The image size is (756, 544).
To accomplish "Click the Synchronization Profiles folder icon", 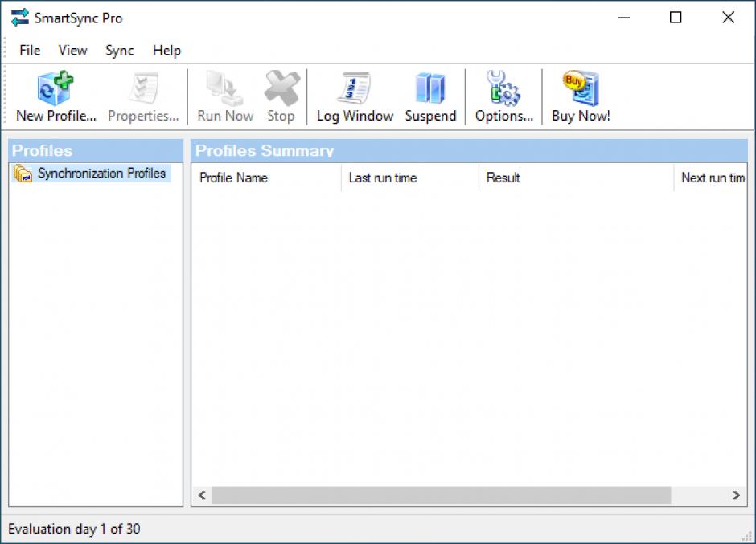I will tap(23, 174).
